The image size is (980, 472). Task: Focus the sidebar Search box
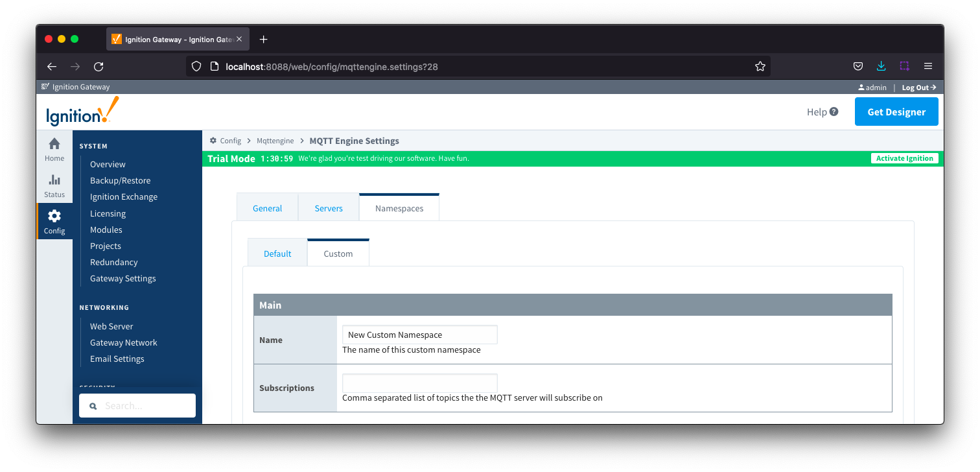pos(137,406)
